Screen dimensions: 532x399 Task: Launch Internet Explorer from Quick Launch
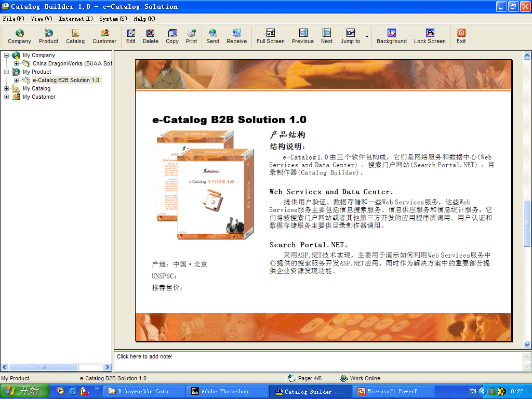[x=72, y=391]
